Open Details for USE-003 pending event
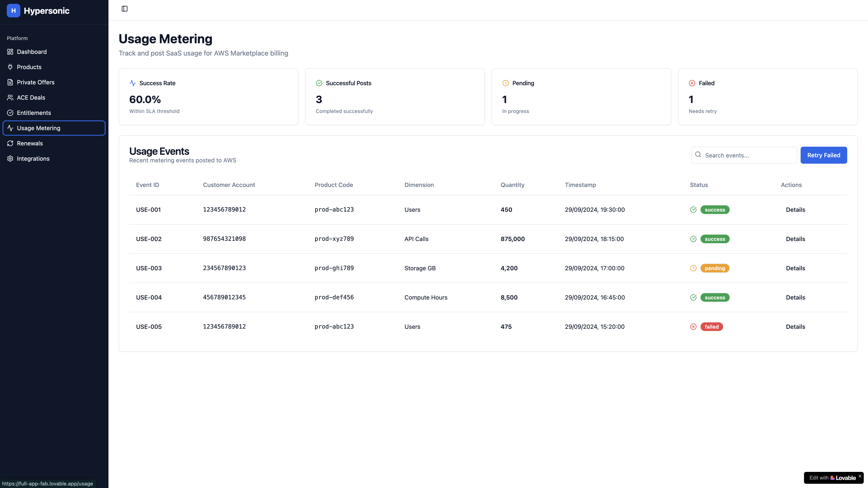The height and width of the screenshot is (488, 868). 795,268
